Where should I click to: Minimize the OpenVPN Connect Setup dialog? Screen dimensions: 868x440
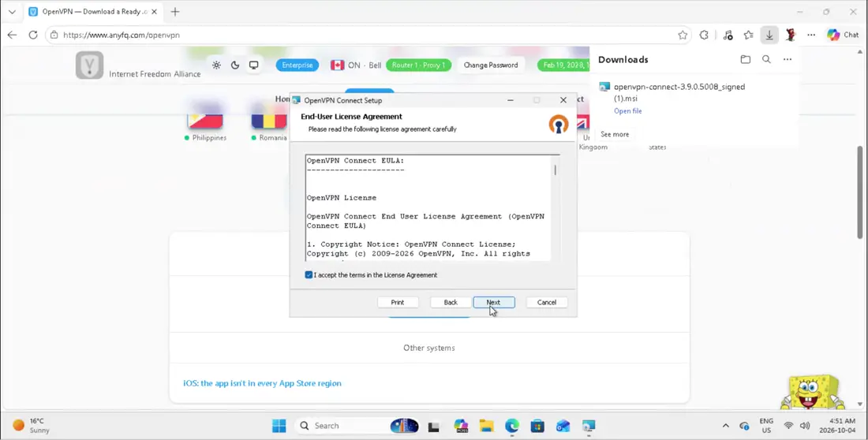point(511,100)
